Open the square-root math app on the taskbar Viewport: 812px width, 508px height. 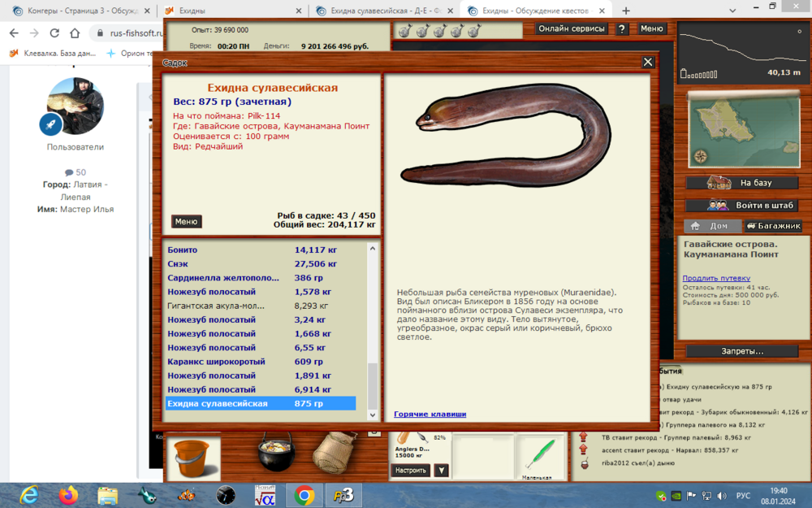[x=265, y=495]
